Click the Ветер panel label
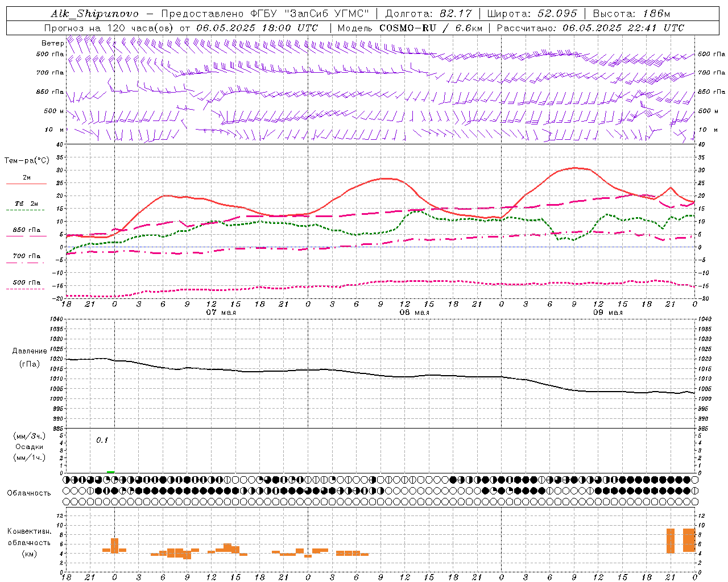728x582 pixels. coord(53,43)
